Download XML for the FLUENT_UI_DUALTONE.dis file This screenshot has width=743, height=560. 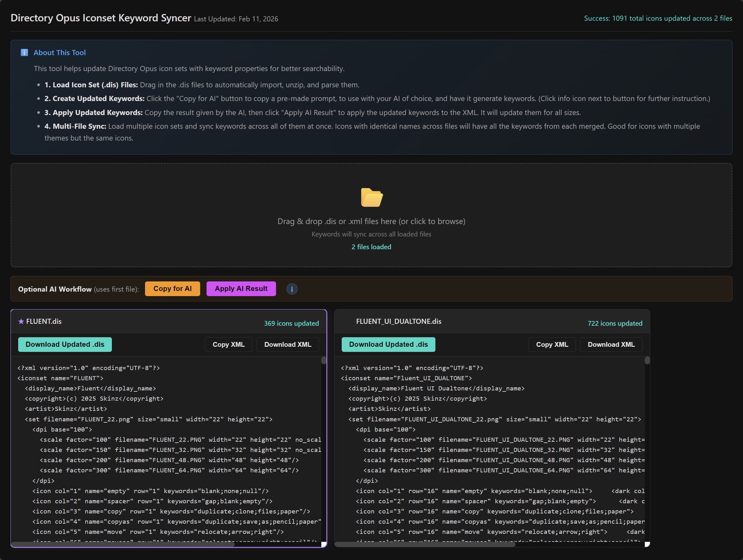click(x=611, y=344)
